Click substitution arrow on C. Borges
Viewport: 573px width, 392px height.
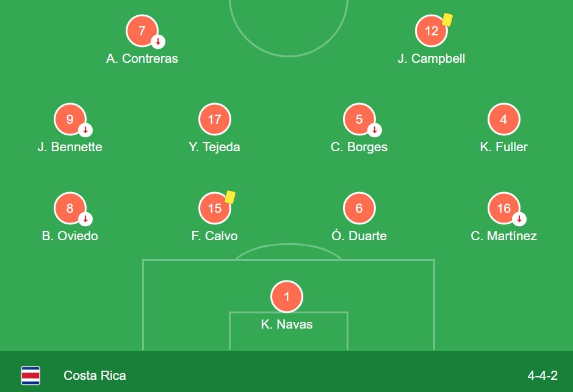tap(375, 130)
